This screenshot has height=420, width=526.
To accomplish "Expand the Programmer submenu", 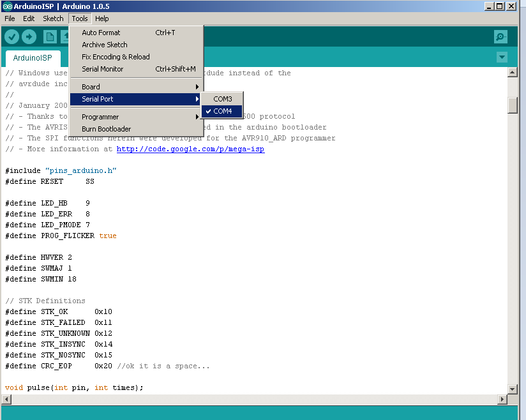I will (x=136, y=117).
